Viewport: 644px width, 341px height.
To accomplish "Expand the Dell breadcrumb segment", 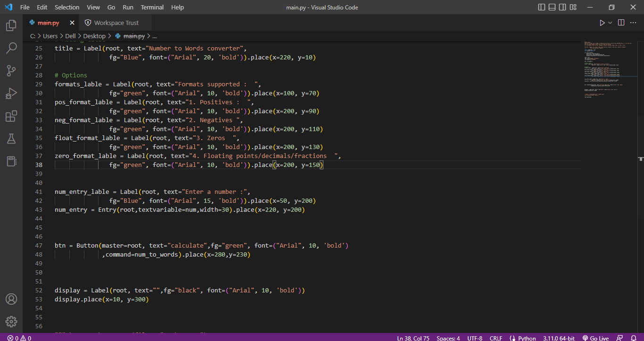I will coord(70,36).
